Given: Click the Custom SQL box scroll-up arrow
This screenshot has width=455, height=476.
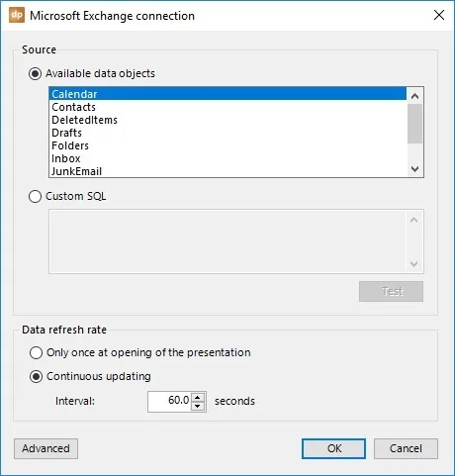Looking at the screenshot, I should [x=414, y=220].
